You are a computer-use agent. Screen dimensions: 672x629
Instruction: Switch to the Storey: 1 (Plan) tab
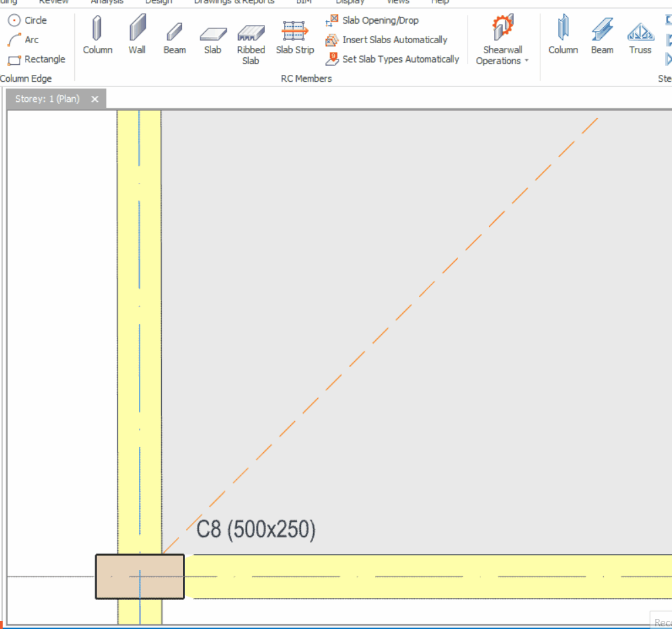coord(48,99)
